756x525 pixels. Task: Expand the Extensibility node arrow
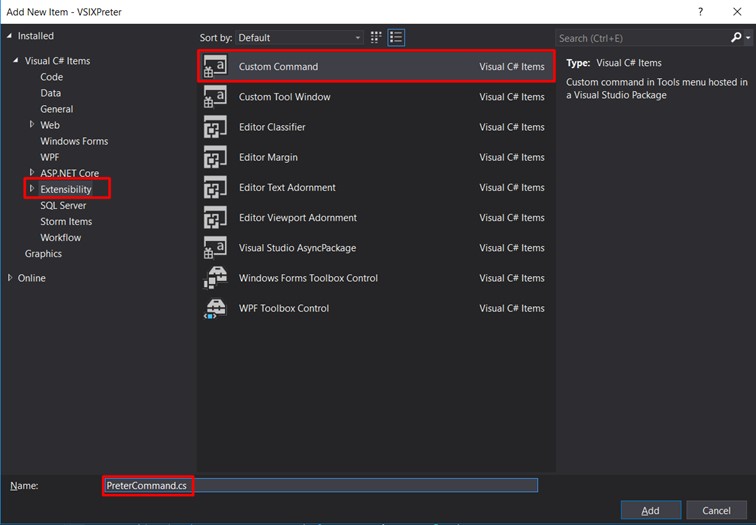[x=32, y=188]
